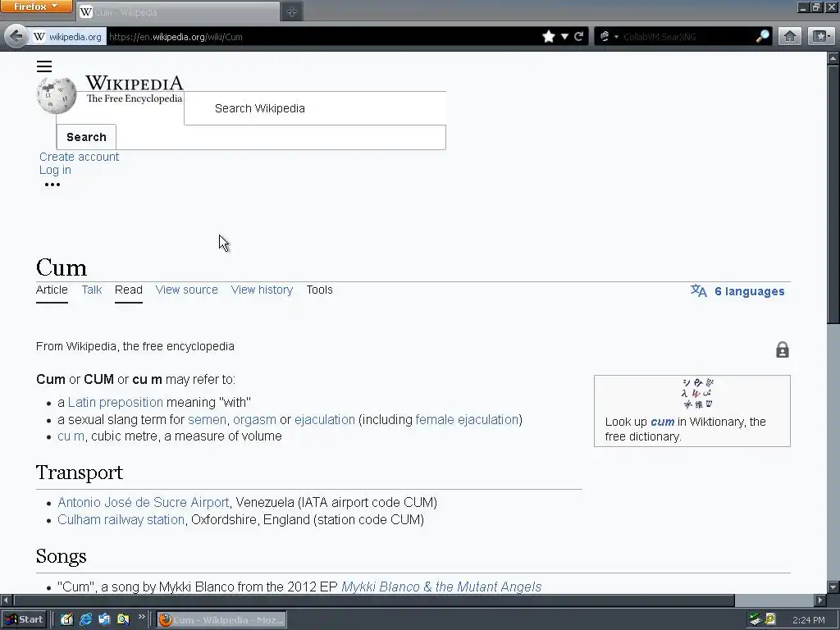Click the 2:24 PM taskbar clock
840x630 pixels.
(808, 620)
